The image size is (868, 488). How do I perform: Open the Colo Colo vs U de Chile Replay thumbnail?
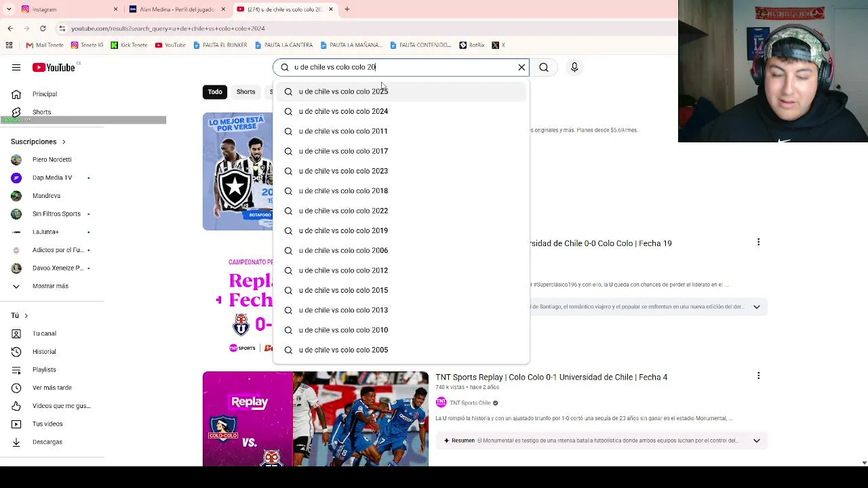(x=315, y=419)
